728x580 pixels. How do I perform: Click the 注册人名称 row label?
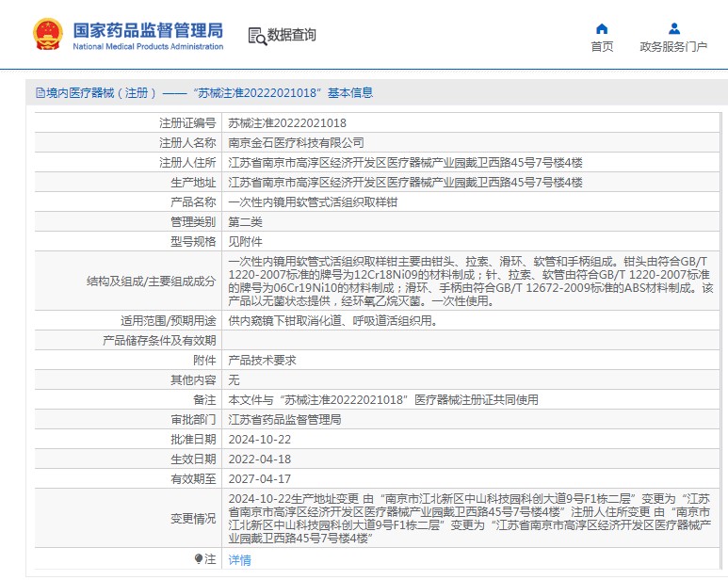tap(187, 143)
